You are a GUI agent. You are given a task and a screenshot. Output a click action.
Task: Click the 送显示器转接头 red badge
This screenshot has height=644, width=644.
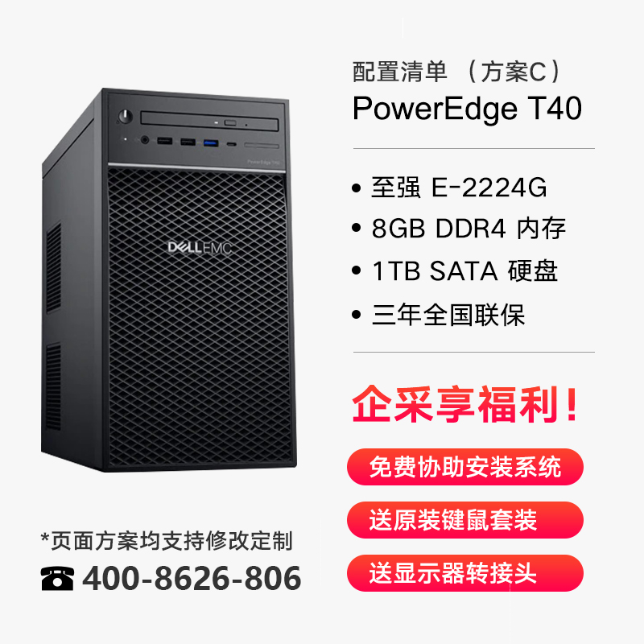465,573
